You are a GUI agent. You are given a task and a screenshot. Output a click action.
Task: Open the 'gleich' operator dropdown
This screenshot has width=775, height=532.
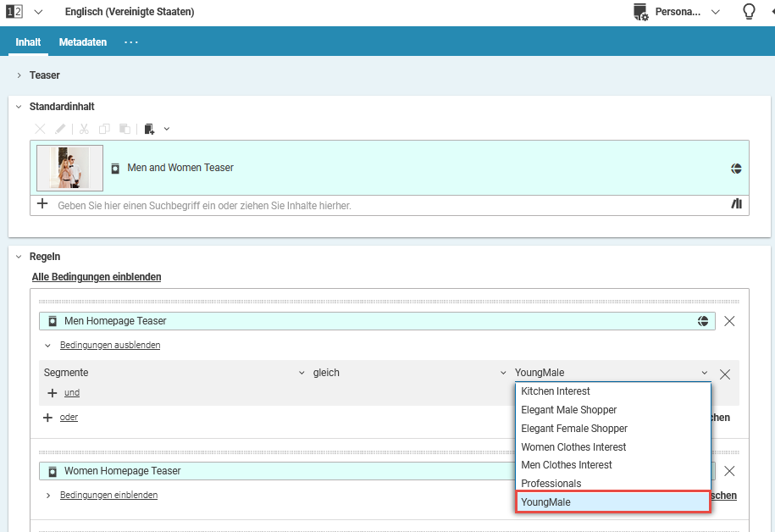503,373
